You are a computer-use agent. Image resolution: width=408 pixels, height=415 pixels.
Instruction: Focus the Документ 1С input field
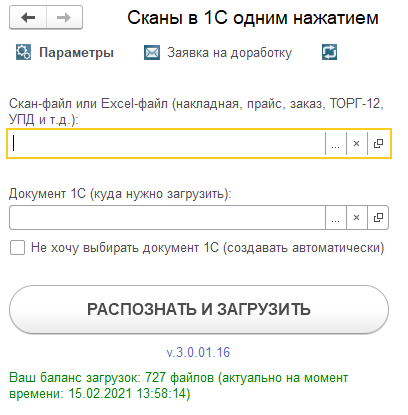click(167, 218)
